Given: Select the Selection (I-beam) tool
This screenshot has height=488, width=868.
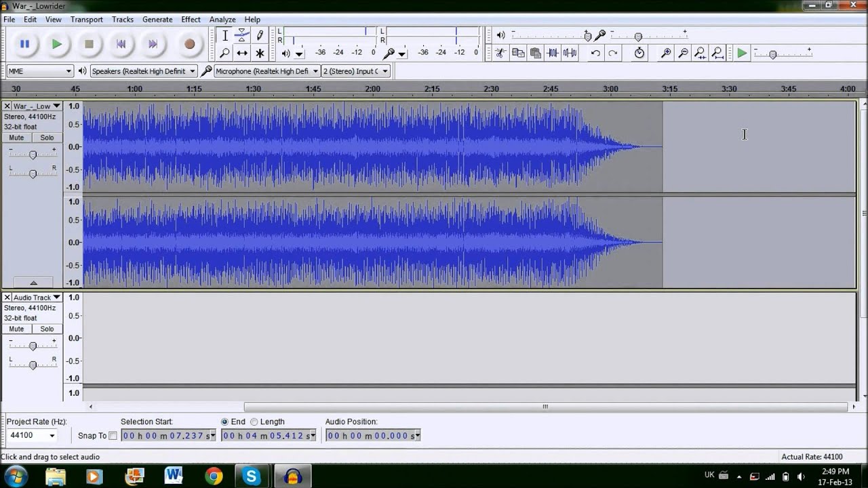Looking at the screenshot, I should click(x=225, y=36).
